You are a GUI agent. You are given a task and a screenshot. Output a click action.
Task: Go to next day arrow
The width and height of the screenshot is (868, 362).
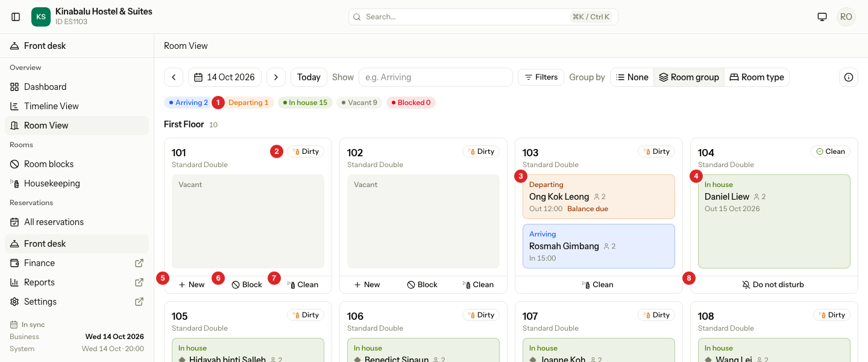click(276, 77)
